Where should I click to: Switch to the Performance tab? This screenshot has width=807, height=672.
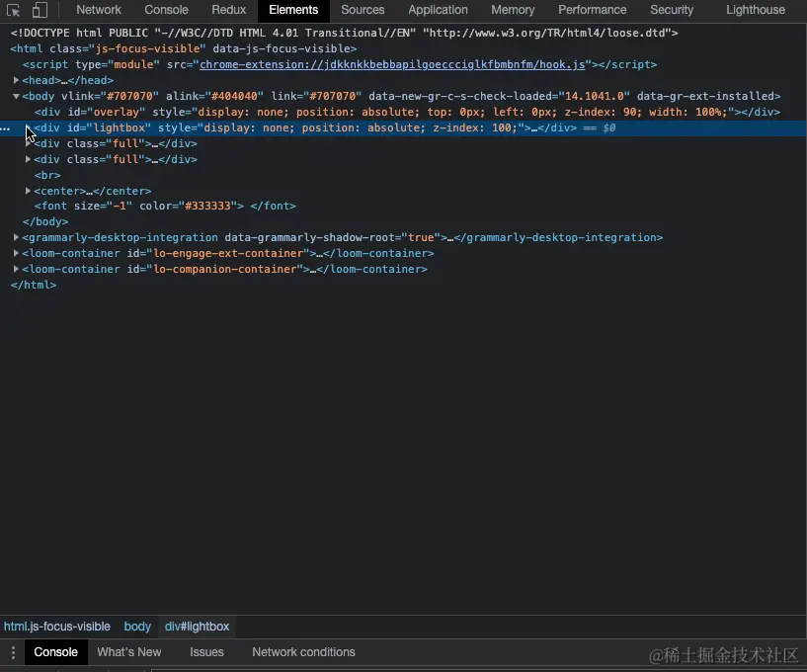tap(593, 10)
